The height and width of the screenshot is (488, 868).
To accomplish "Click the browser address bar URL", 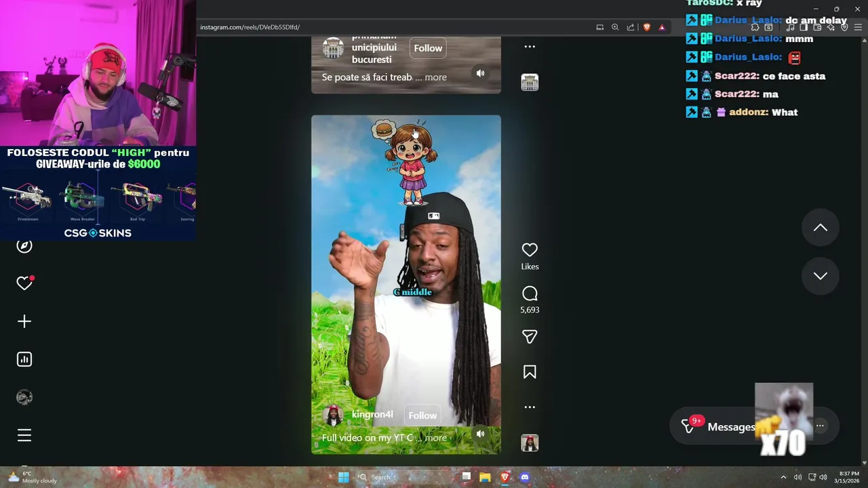I will coord(250,27).
